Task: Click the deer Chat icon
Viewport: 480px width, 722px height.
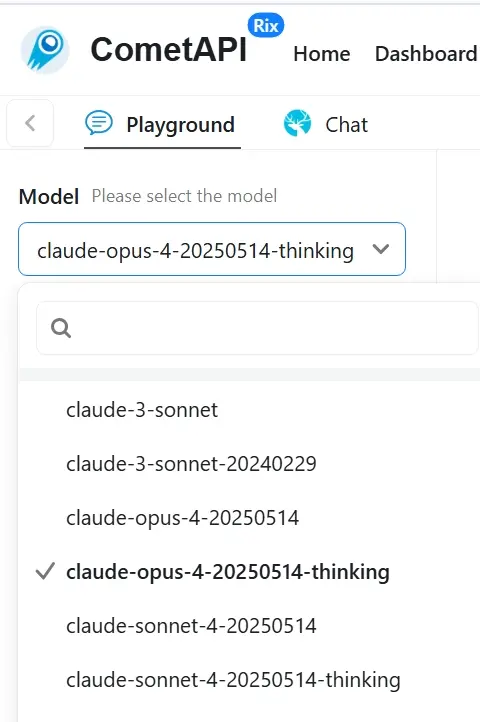Action: [x=297, y=123]
